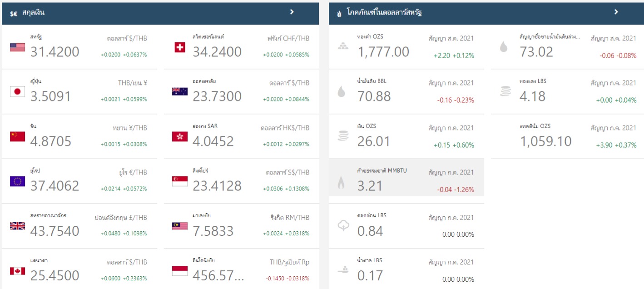Click the Indonesia flag icon
This screenshot has width=644, height=289.
point(180,271)
